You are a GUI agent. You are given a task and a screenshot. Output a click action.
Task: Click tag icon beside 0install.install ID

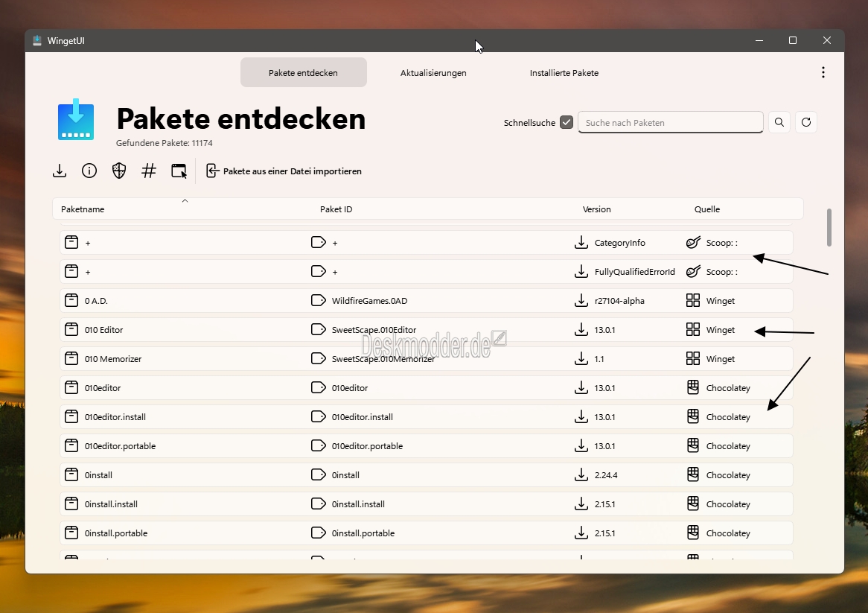[319, 504]
